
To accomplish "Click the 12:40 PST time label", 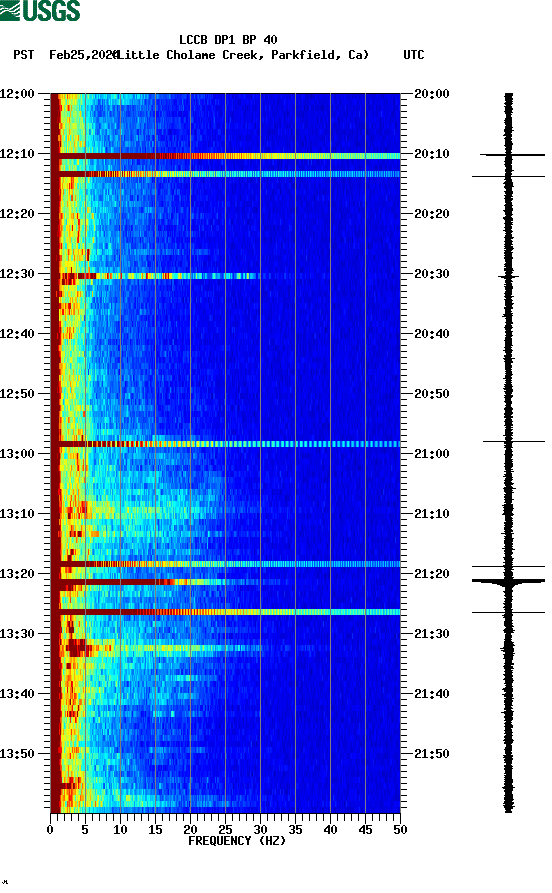I will [x=17, y=334].
